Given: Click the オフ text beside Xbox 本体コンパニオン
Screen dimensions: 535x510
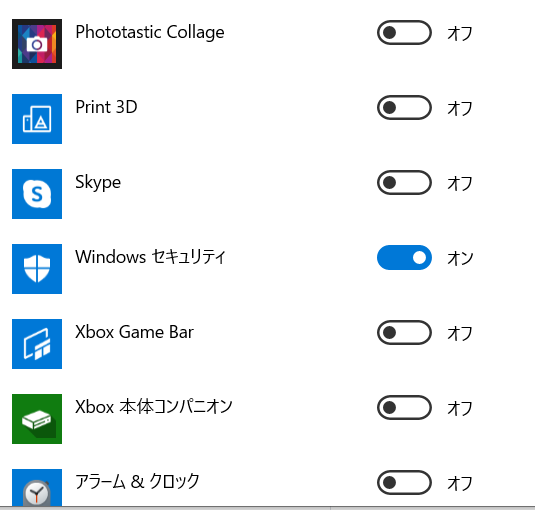Looking at the screenshot, I should pos(460,408).
